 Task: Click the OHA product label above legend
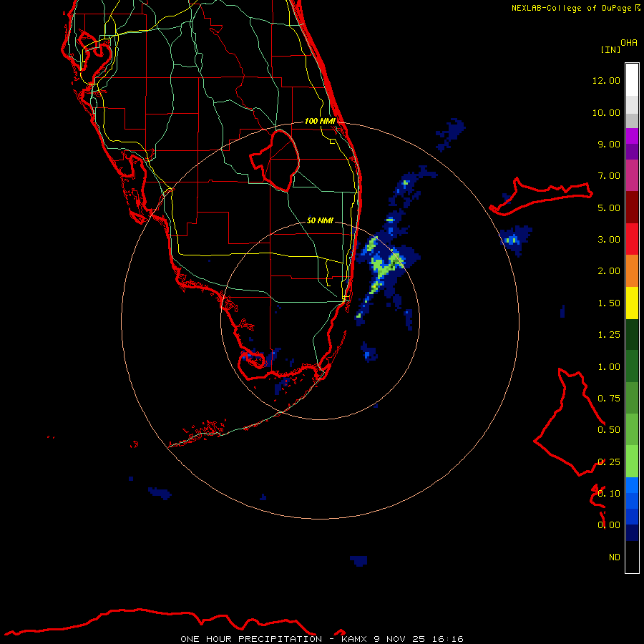pos(629,42)
